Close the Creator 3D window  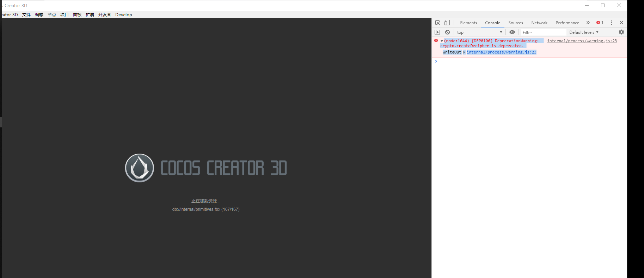(619, 5)
